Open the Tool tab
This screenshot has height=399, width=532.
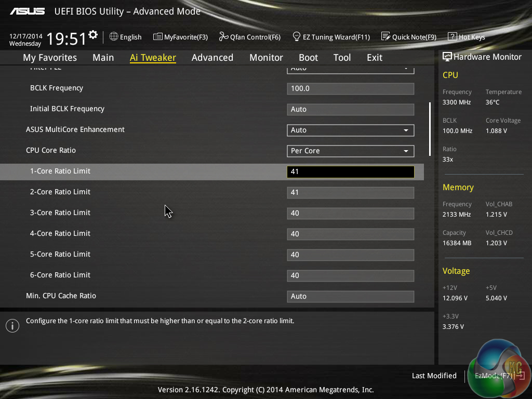342,58
